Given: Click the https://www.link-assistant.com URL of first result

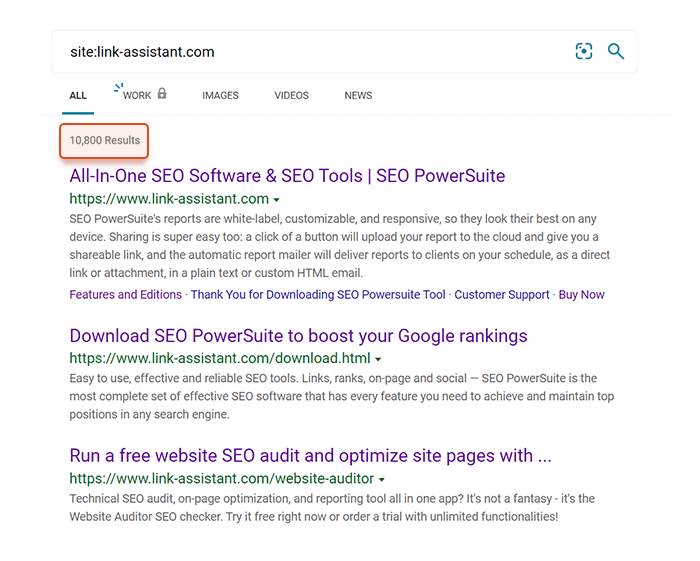Looking at the screenshot, I should click(x=169, y=199).
